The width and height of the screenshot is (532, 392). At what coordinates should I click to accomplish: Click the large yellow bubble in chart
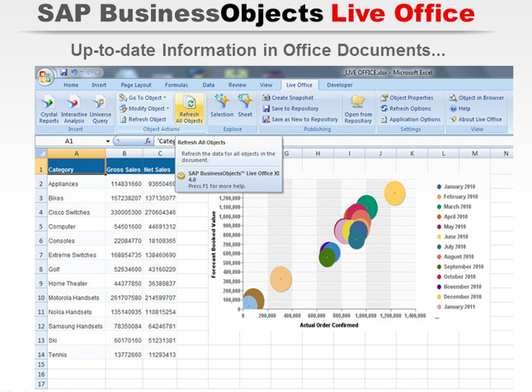pyautogui.click(x=394, y=193)
